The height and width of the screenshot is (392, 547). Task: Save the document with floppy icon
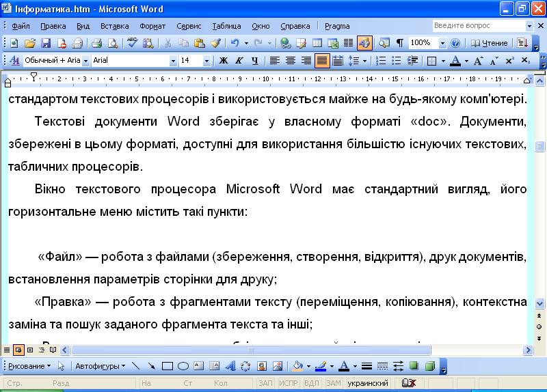click(46, 43)
